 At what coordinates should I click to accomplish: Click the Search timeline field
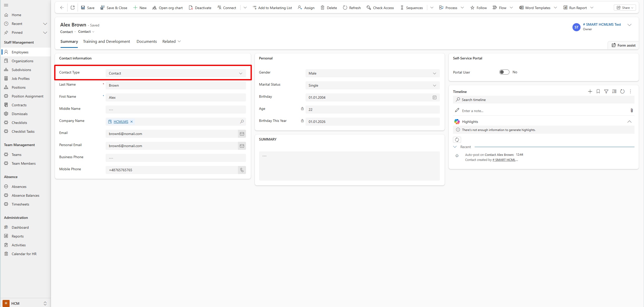pyautogui.click(x=543, y=100)
